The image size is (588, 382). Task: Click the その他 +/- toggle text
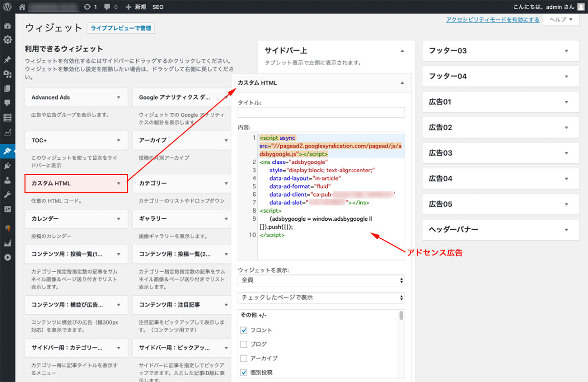(x=254, y=315)
